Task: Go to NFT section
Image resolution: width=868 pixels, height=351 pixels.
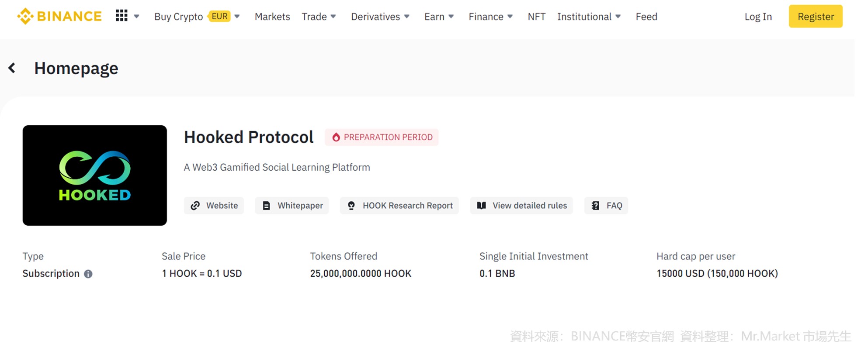Action: [x=537, y=17]
